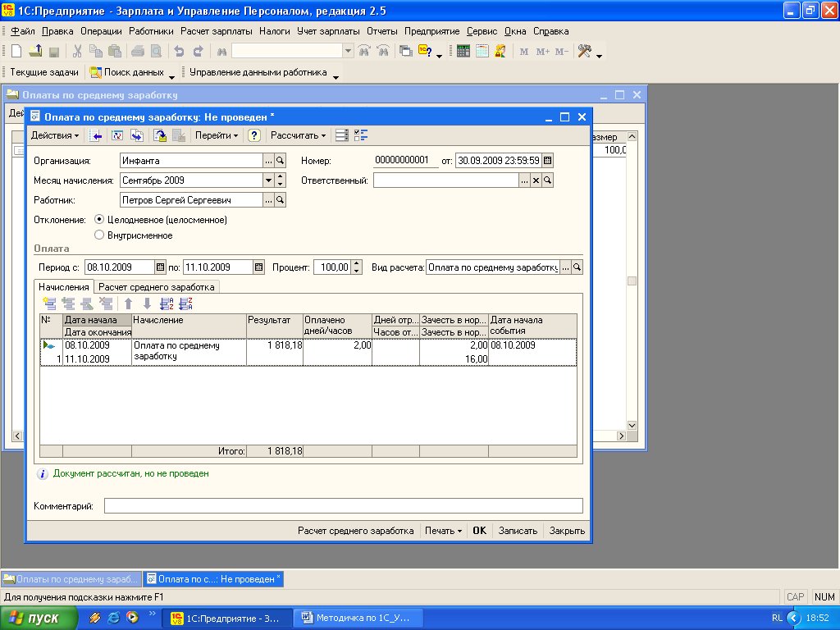Click 'Методичка по 1С' Word taskbar button
This screenshot has width=840, height=630.
[358, 618]
